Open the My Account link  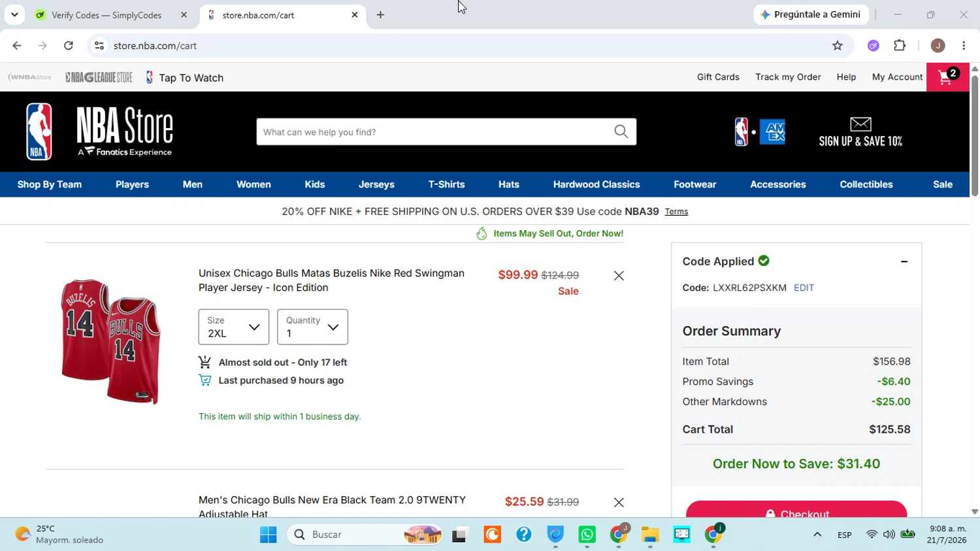click(x=897, y=77)
